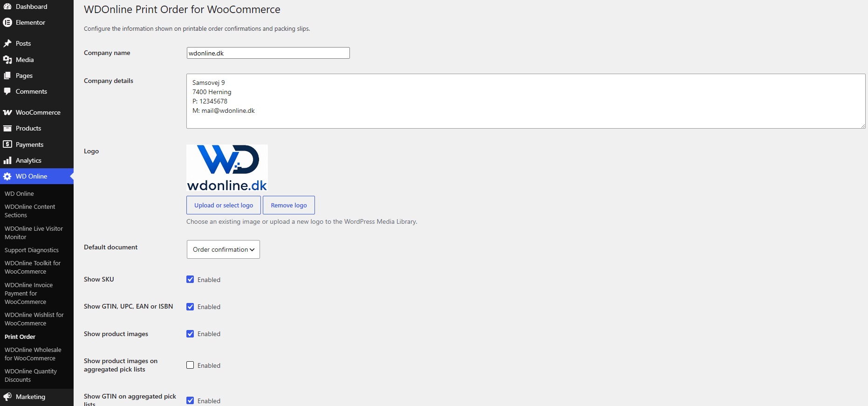The height and width of the screenshot is (406, 868).
Task: Open WDOnline Wholesale for WooCommerce
Action: tap(33, 354)
